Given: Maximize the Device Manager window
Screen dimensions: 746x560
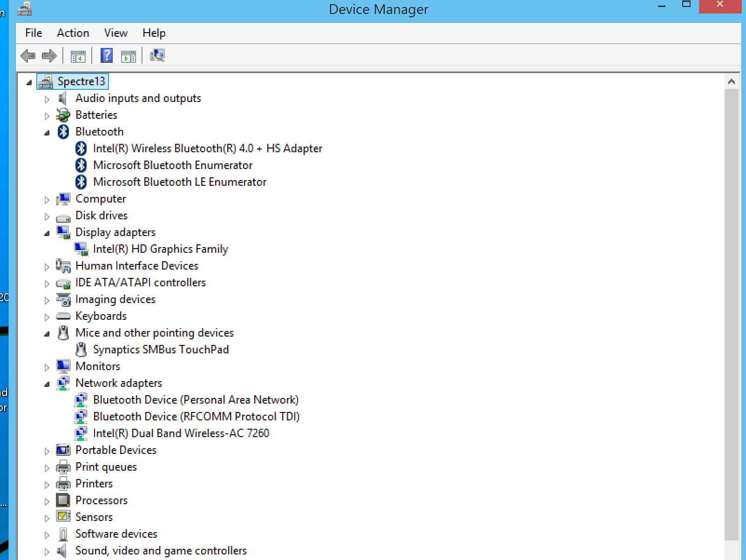Looking at the screenshot, I should [x=686, y=5].
